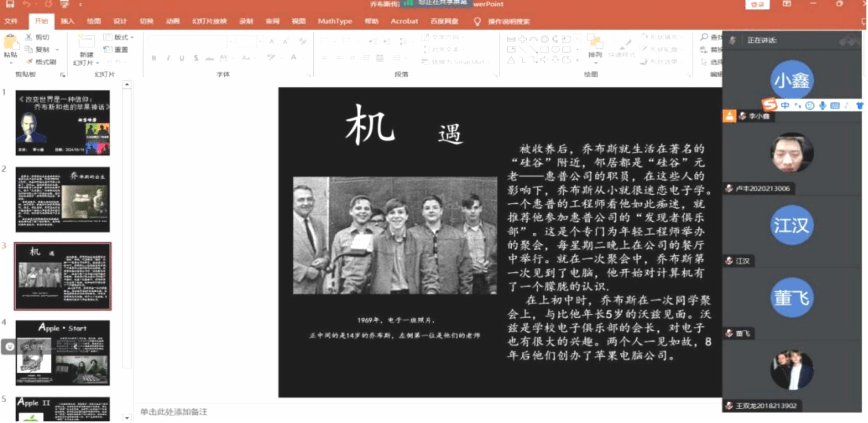
Task: Toggle Italic formatting in font group
Action: pos(168,58)
